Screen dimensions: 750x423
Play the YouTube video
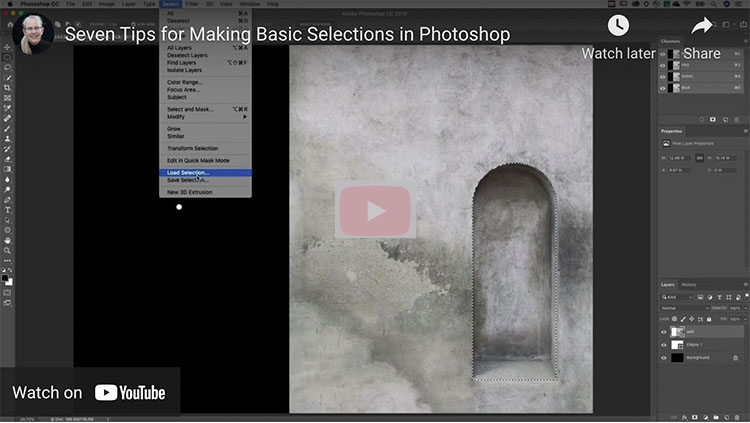click(375, 211)
